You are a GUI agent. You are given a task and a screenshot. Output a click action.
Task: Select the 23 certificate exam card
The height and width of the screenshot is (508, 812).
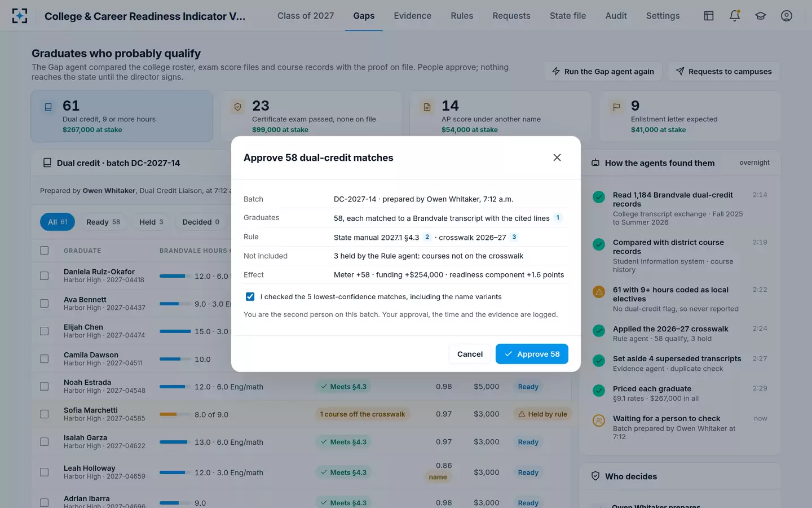[311, 116]
